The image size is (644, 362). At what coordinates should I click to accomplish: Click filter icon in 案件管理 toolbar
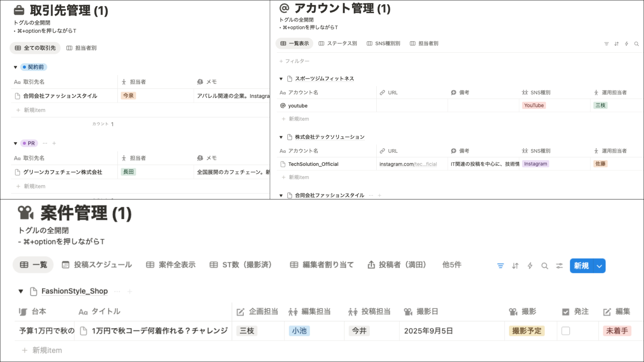[x=500, y=266]
